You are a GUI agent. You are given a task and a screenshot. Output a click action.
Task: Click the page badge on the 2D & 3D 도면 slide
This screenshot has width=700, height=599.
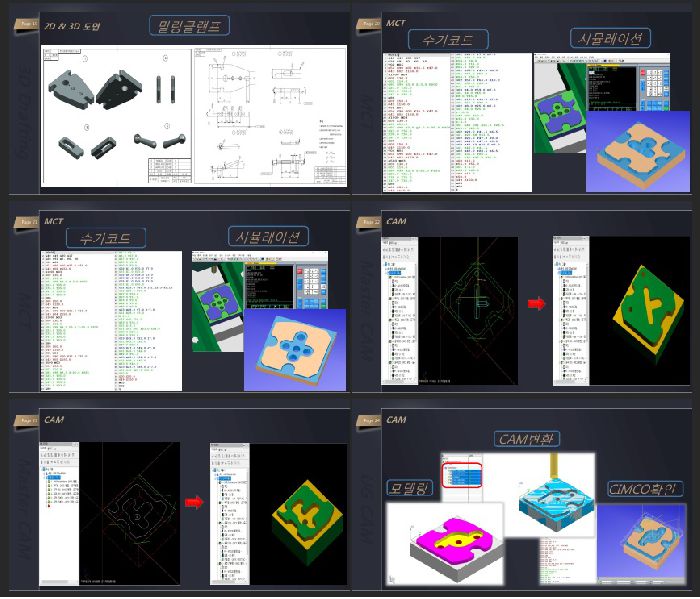(x=26, y=22)
